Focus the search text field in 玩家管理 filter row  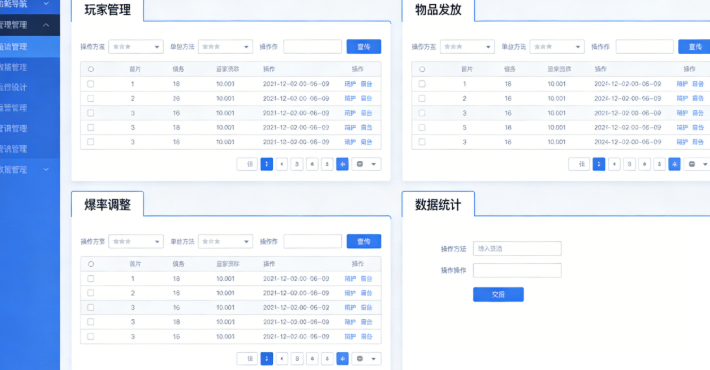tap(312, 47)
